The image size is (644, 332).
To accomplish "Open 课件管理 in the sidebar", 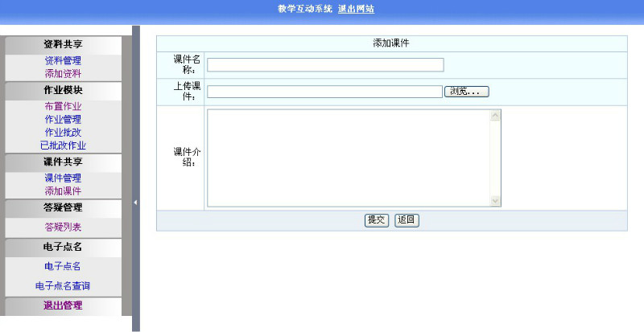I will pos(63,178).
